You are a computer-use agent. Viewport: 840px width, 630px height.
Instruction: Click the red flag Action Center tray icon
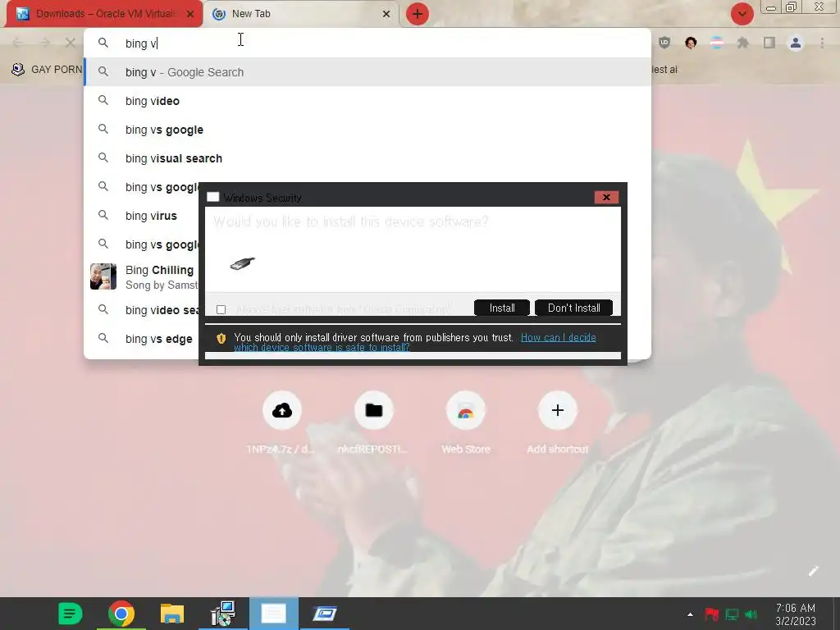click(x=711, y=614)
